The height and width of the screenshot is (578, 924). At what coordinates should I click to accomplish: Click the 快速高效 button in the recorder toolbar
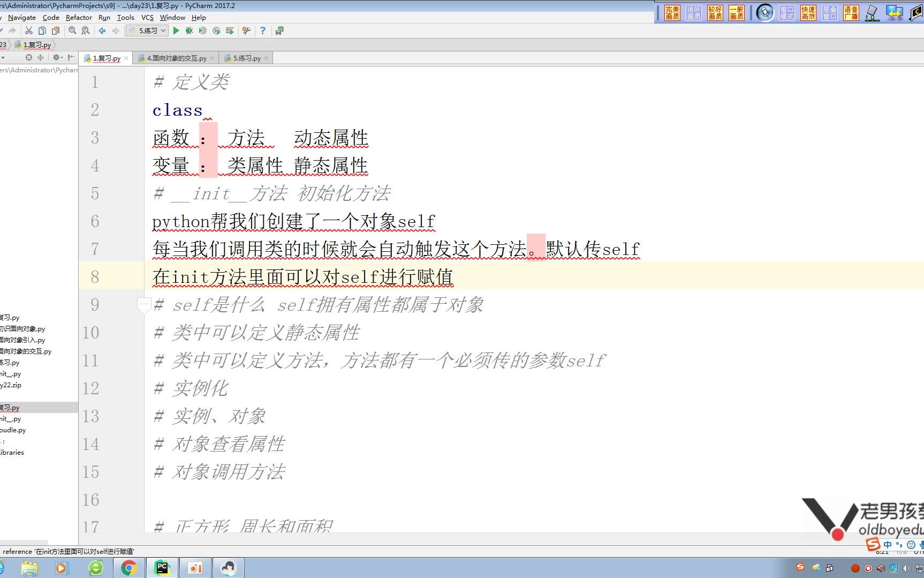tap(808, 13)
